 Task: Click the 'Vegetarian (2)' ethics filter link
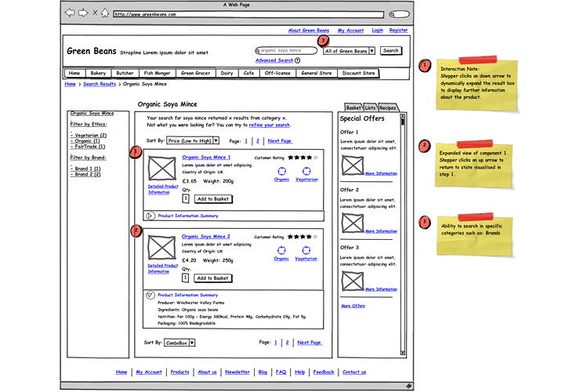(x=89, y=135)
